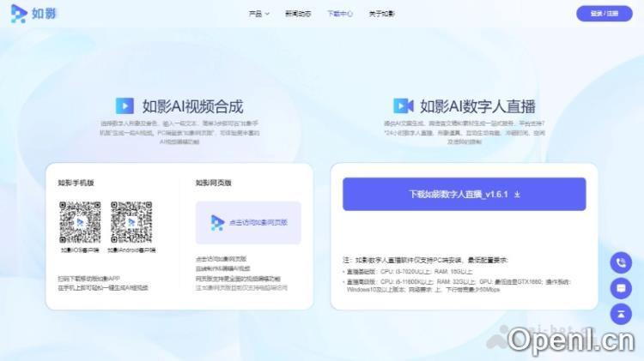Select the Android客户端 caption under QR code
The image size is (644, 361).
(x=131, y=250)
